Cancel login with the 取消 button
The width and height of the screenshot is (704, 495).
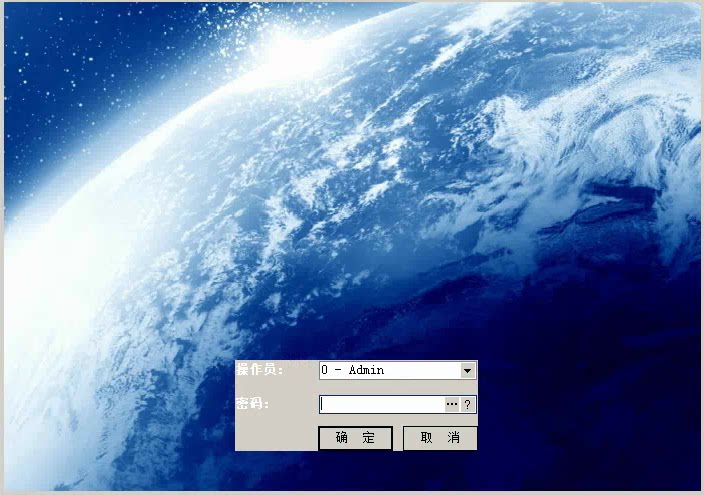[x=440, y=438]
